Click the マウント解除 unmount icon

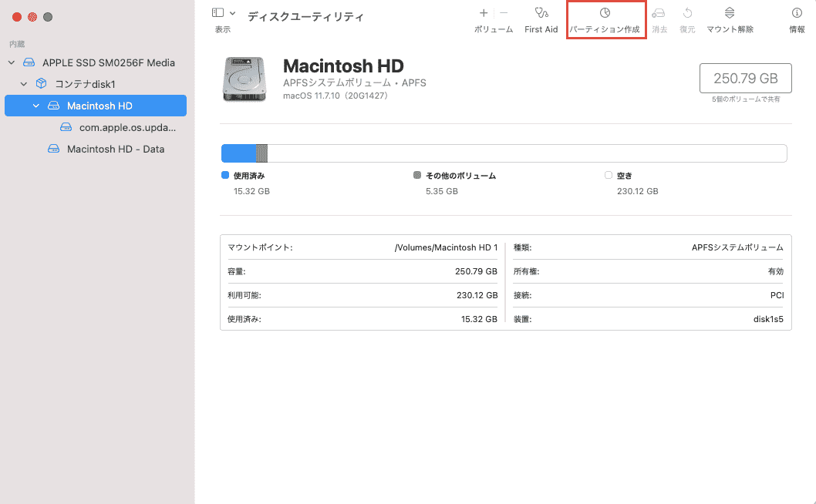point(730,12)
